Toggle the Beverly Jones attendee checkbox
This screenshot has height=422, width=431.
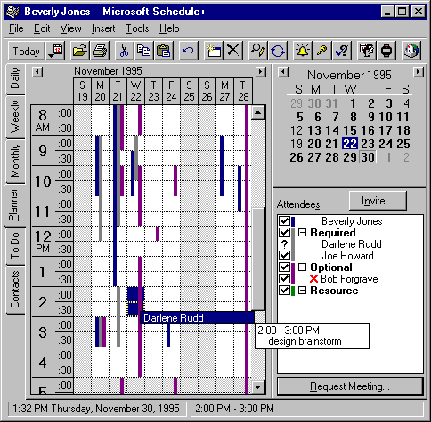click(x=284, y=221)
